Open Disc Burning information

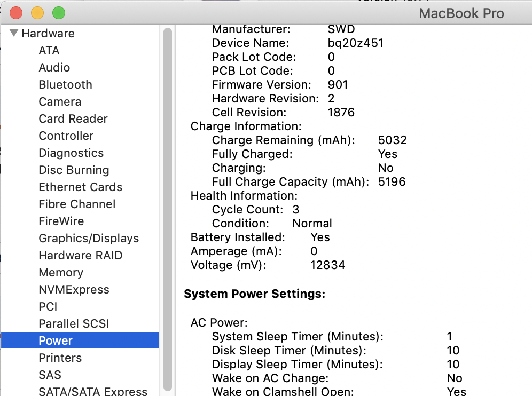pos(74,170)
